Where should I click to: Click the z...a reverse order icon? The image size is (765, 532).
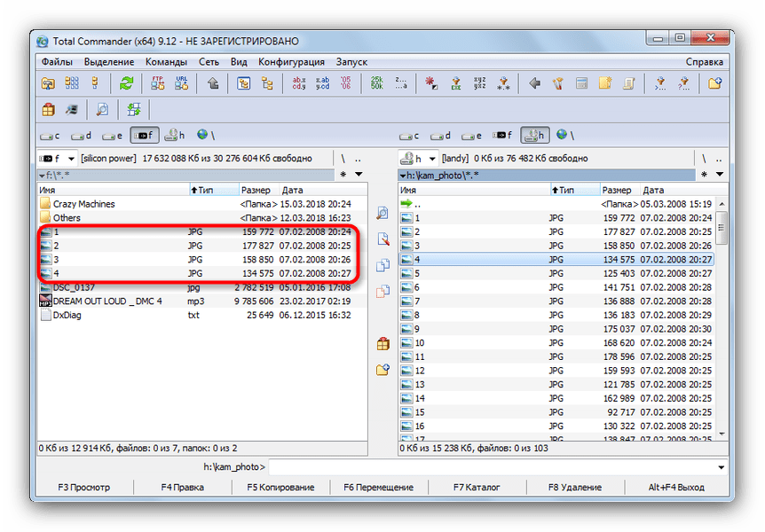401,83
